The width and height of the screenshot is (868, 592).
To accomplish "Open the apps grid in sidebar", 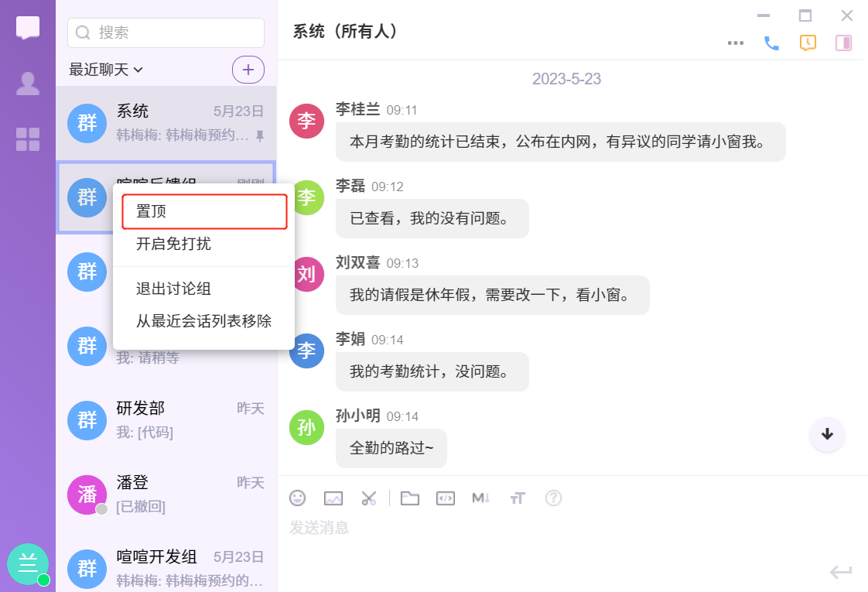I will click(28, 139).
